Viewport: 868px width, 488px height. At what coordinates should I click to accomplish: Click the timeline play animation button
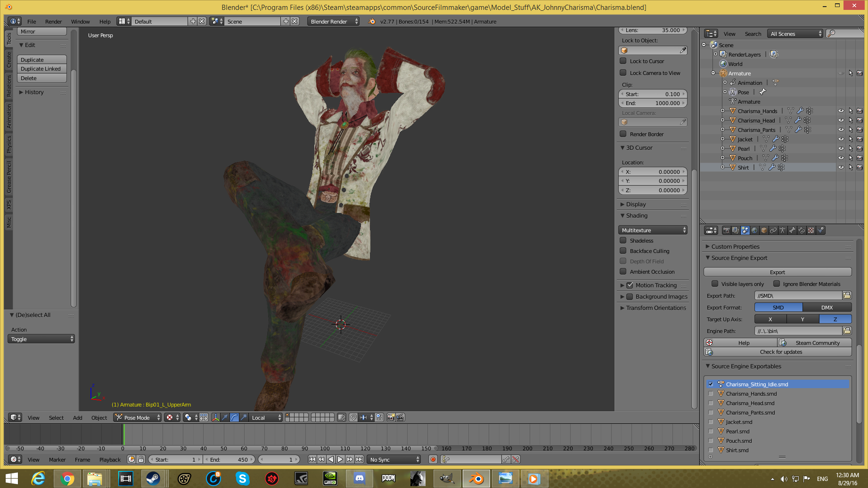tap(340, 459)
